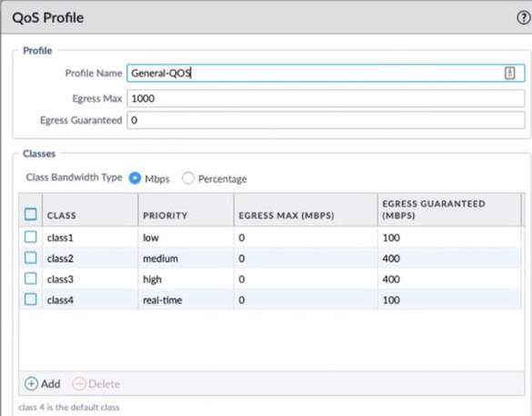The height and width of the screenshot is (416, 532).
Task: Click the Add plus icon
Action: tap(31, 384)
